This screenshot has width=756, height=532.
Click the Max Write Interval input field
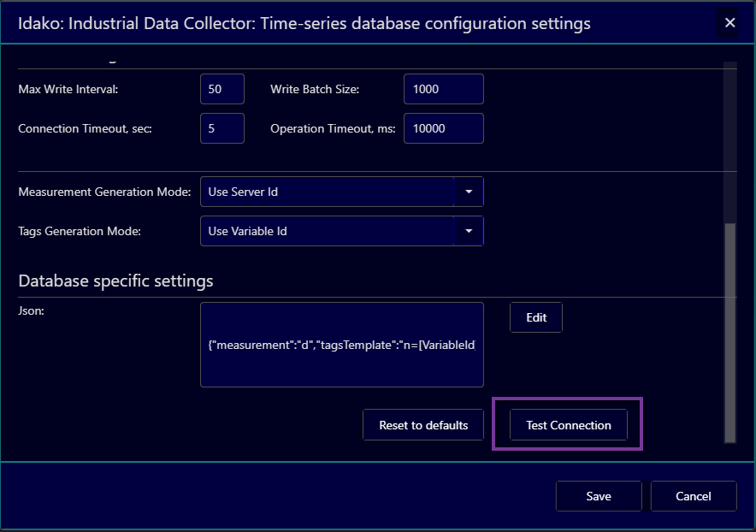(222, 89)
